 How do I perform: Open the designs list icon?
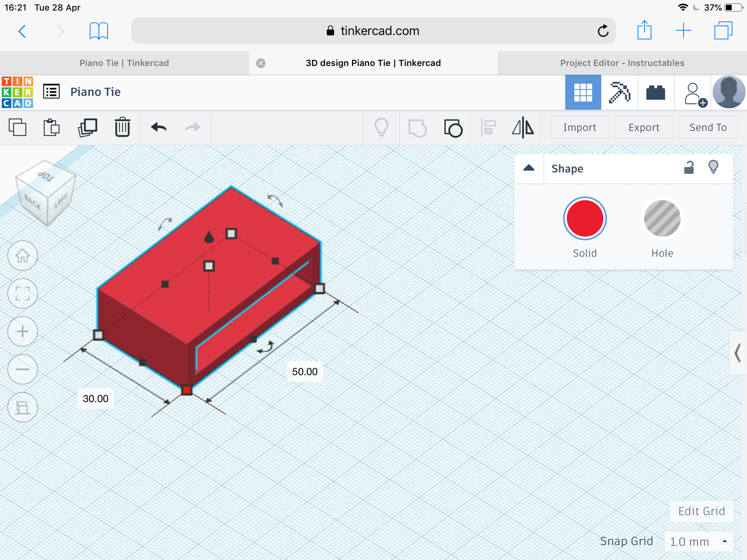(x=51, y=92)
